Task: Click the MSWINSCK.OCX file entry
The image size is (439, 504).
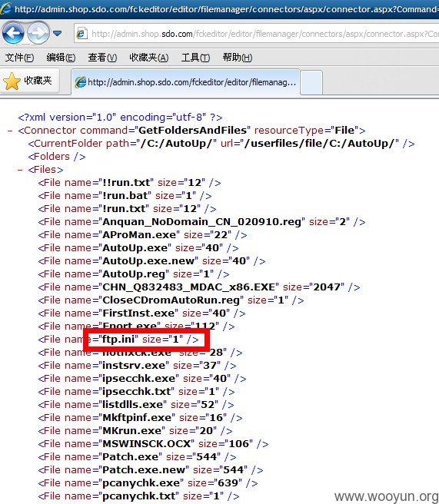Action: (153, 444)
